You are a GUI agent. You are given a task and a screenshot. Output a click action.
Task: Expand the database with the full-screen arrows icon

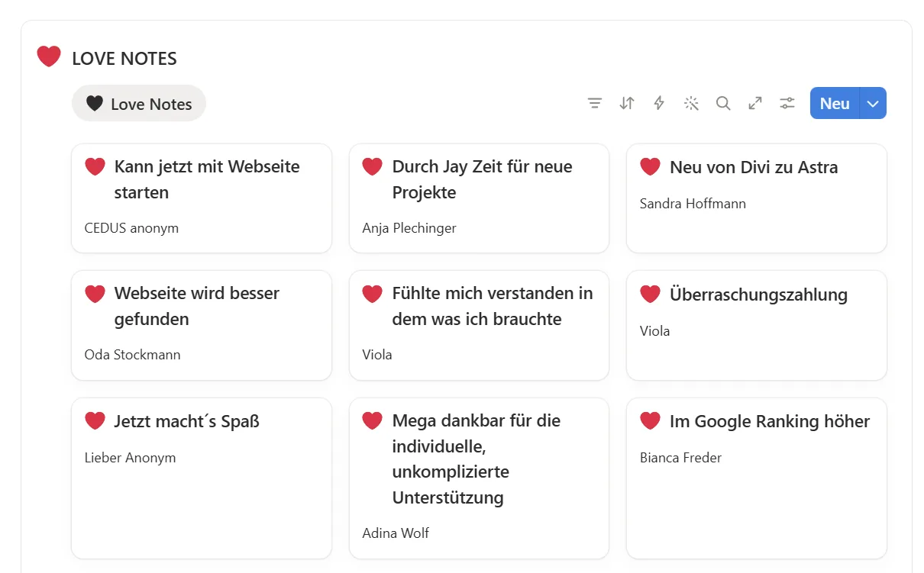tap(755, 103)
